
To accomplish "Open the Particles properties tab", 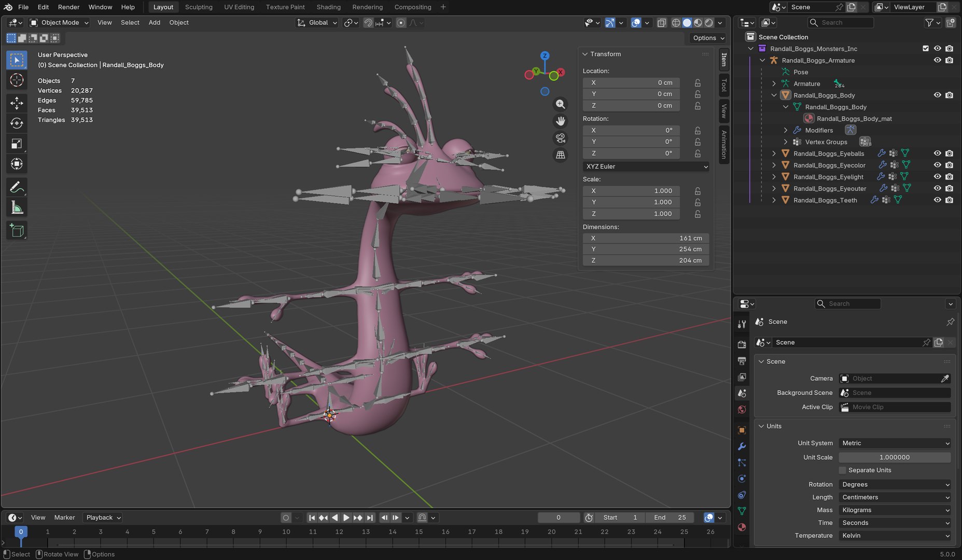I will tap(742, 463).
